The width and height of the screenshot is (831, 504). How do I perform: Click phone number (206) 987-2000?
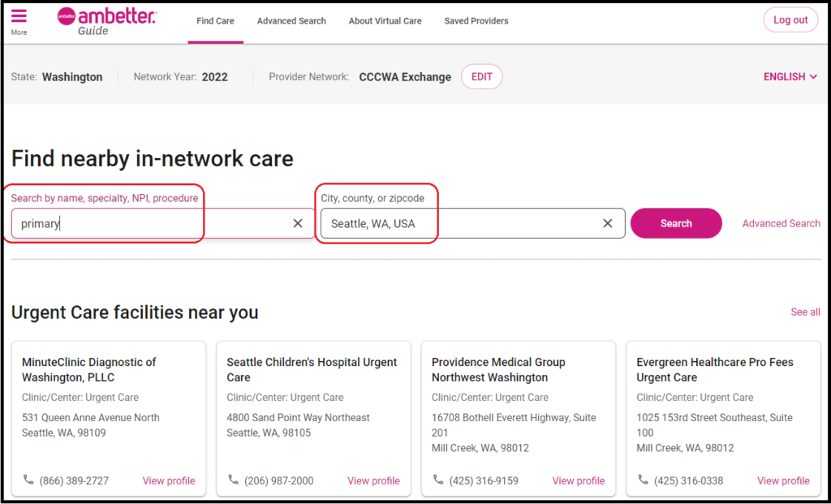tap(279, 480)
